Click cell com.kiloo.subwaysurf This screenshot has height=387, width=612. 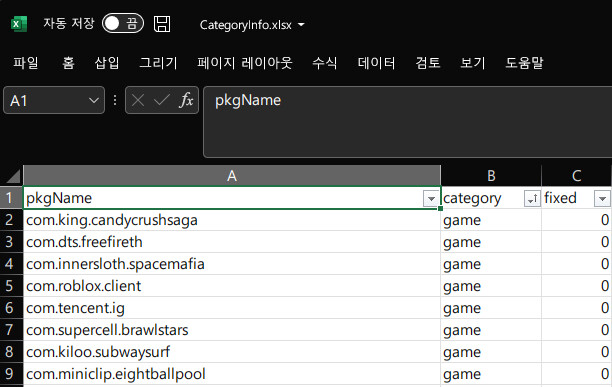[x=232, y=352]
